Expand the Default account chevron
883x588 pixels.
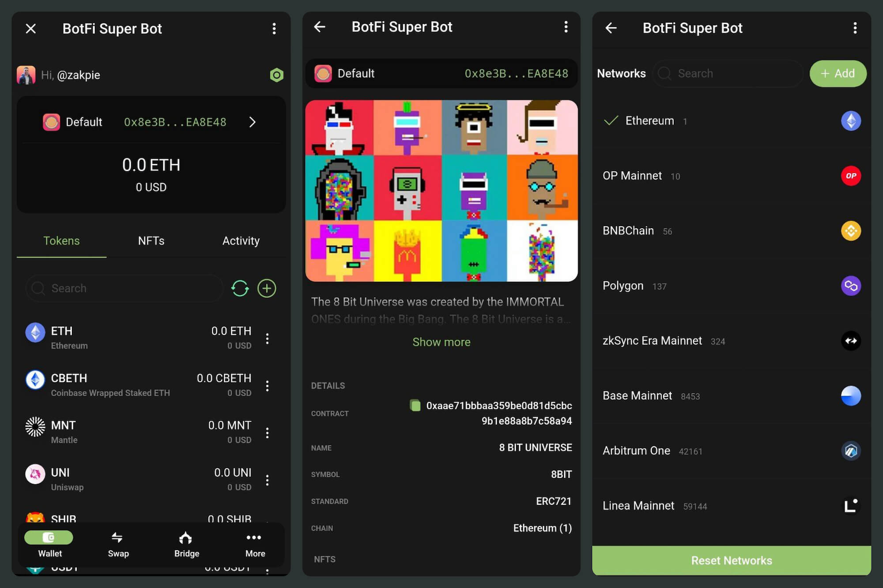tap(252, 122)
